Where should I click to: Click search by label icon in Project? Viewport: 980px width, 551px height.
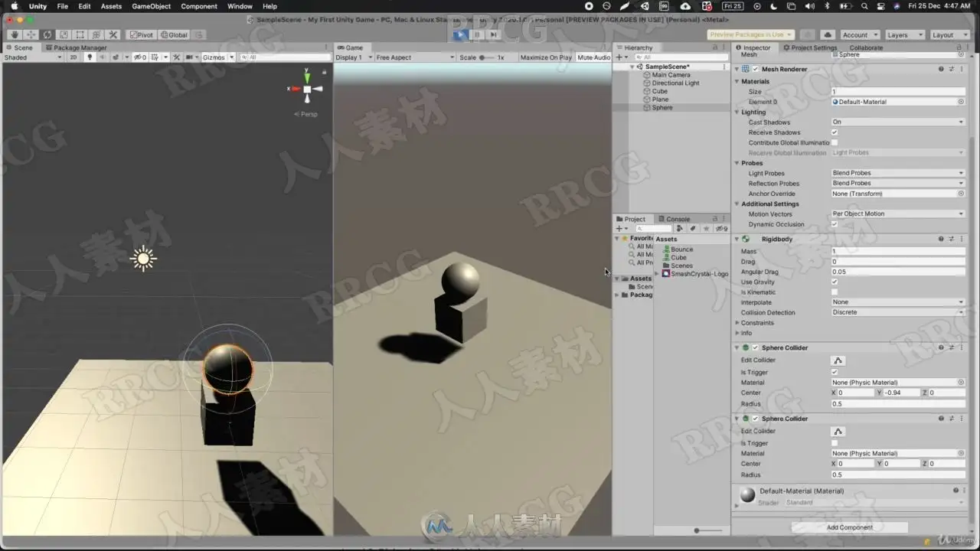click(x=693, y=229)
